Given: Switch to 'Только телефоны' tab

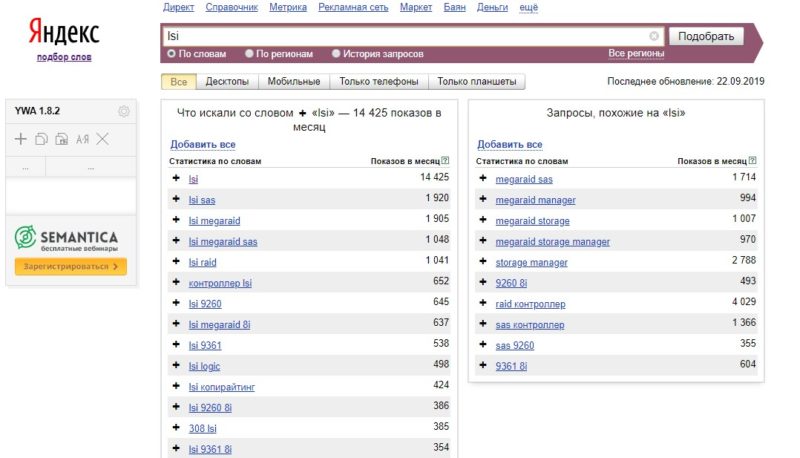Looking at the screenshot, I should click(x=379, y=82).
